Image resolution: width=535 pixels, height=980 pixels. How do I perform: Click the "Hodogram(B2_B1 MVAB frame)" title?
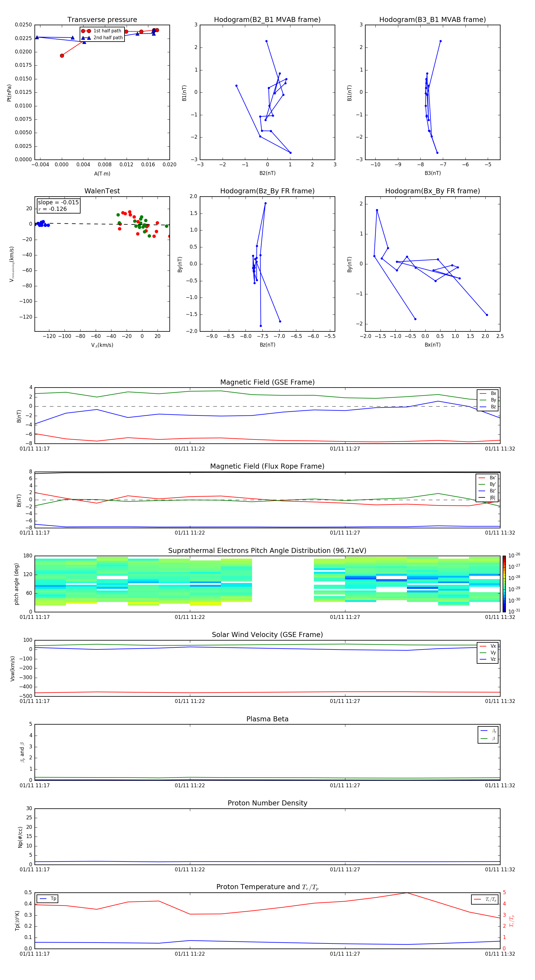tap(267, 20)
